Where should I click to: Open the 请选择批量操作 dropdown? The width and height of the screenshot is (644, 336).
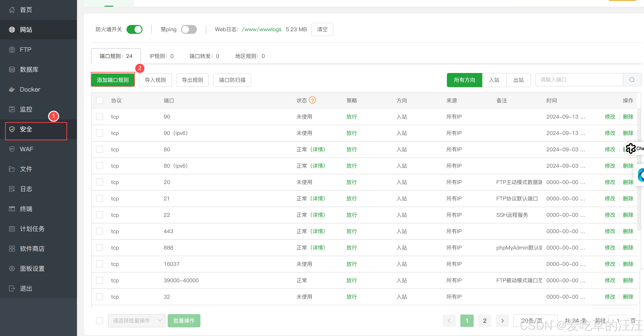click(x=136, y=321)
